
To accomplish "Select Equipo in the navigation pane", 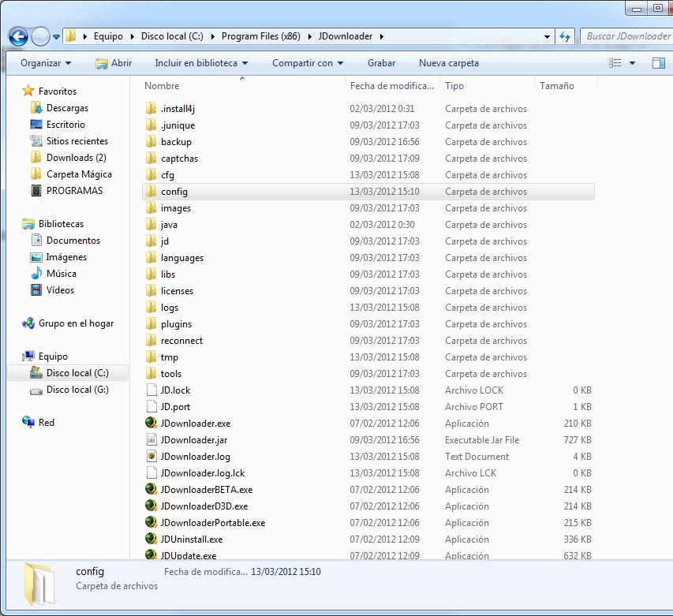I will coord(53,357).
